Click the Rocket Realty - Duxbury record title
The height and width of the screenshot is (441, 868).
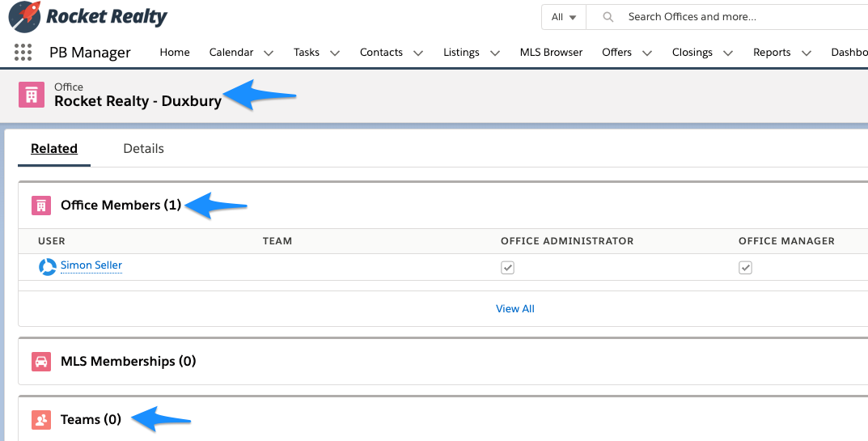[x=138, y=101]
